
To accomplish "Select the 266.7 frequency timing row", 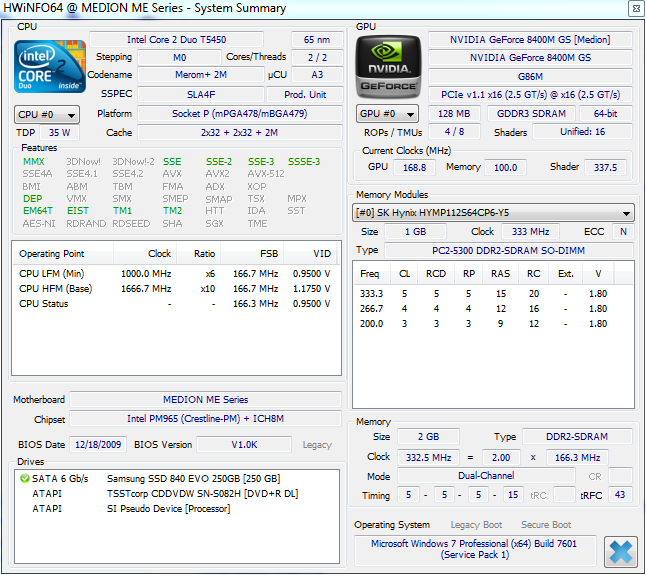I will [484, 309].
